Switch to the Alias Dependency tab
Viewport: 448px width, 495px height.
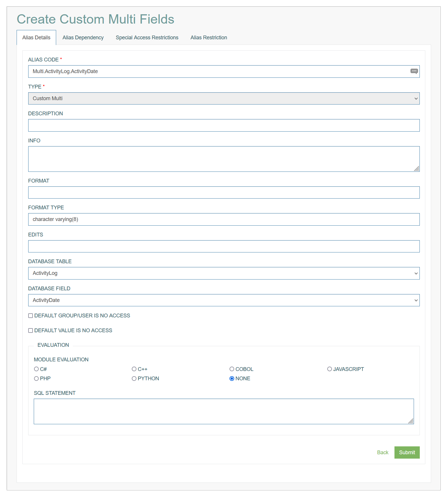point(83,38)
